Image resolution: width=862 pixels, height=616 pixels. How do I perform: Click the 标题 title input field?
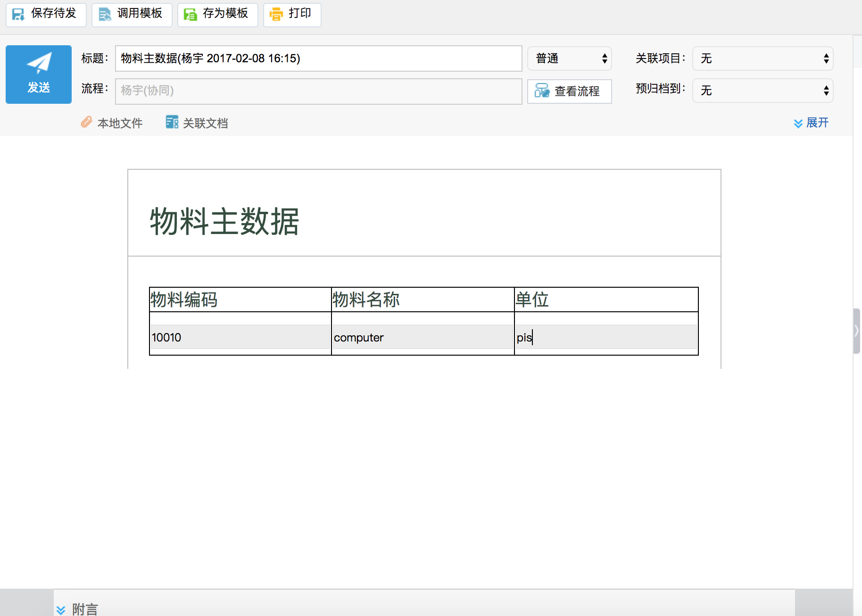click(x=318, y=58)
